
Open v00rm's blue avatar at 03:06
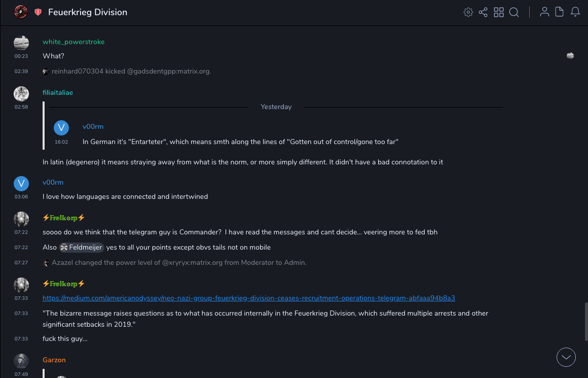(21, 184)
